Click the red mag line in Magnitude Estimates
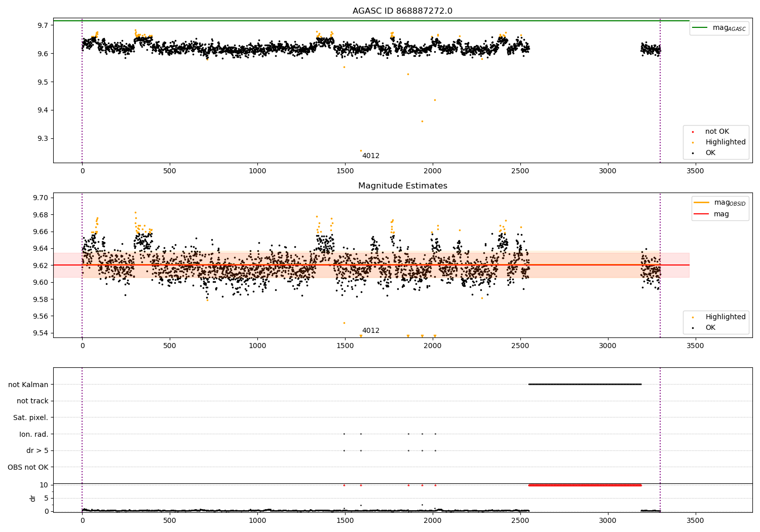 (371, 265)
